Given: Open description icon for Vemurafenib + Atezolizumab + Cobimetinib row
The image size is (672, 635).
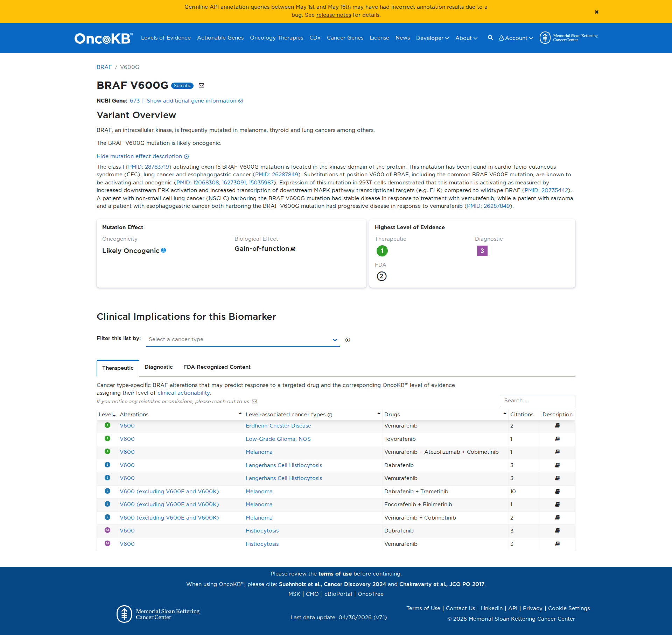Looking at the screenshot, I should (558, 452).
